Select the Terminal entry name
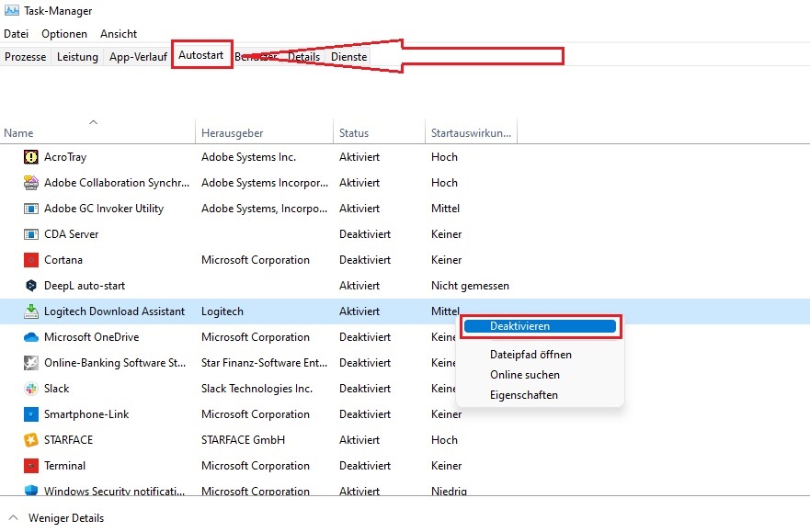This screenshot has height=532, width=810. click(x=64, y=466)
